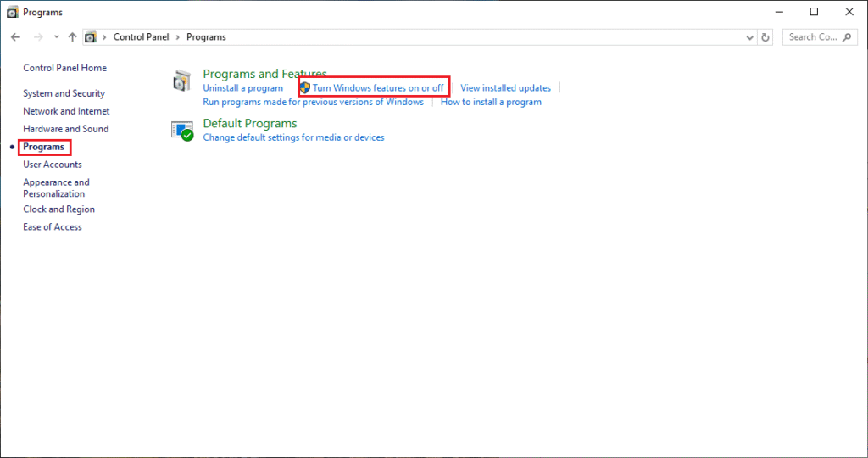Open Clock and Region category
This screenshot has width=868, height=458.
(58, 209)
